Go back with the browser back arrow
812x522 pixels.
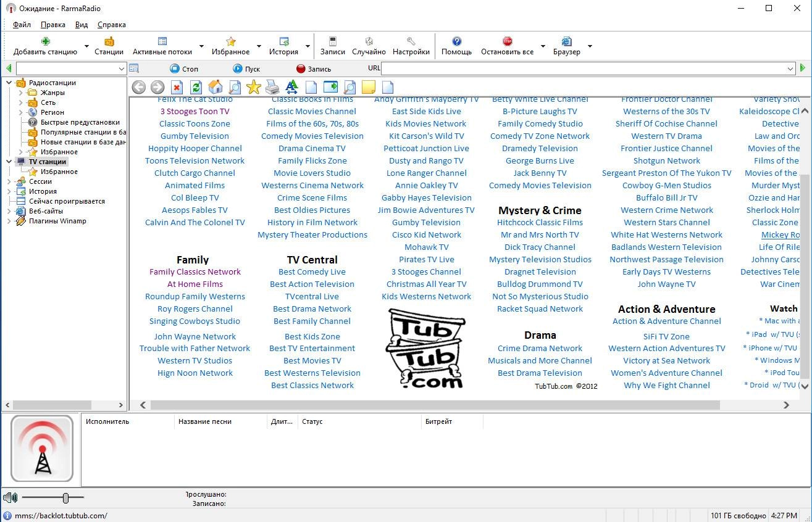(139, 87)
